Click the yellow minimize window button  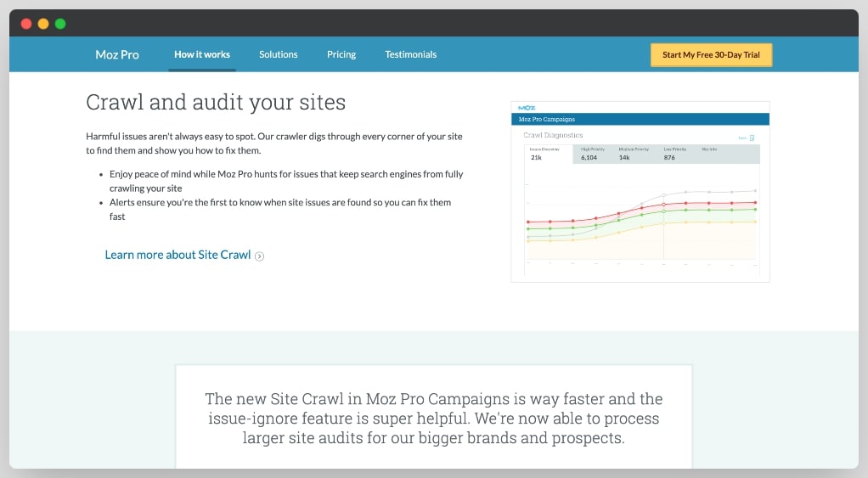point(43,24)
